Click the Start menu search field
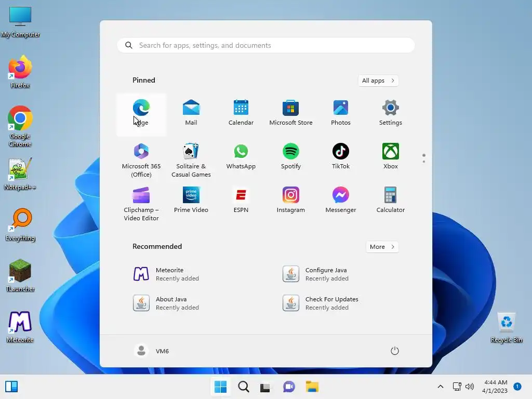The image size is (532, 399). click(x=266, y=46)
